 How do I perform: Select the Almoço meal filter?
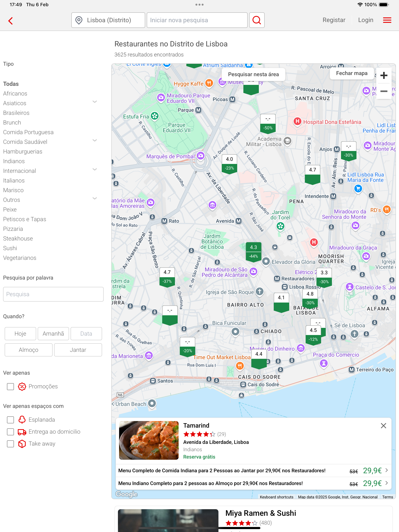point(28,350)
